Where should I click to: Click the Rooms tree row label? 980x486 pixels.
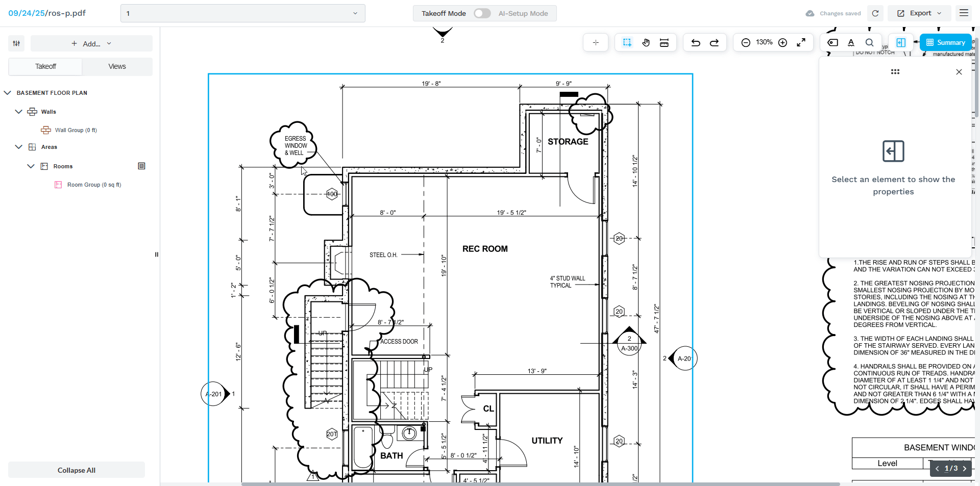(x=63, y=166)
